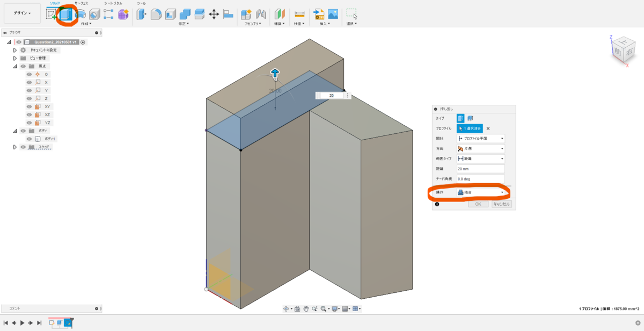The image size is (644, 331).
Task: Click OK in the extrude dialog
Action: click(x=478, y=204)
